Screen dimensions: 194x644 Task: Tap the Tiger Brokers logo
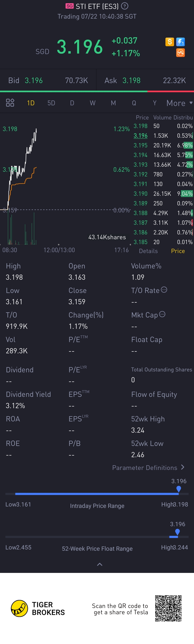(20, 608)
